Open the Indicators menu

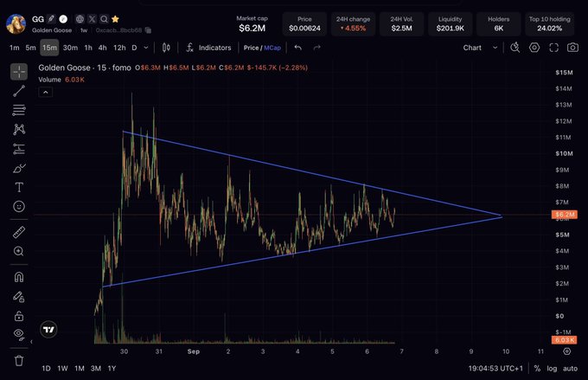point(209,48)
